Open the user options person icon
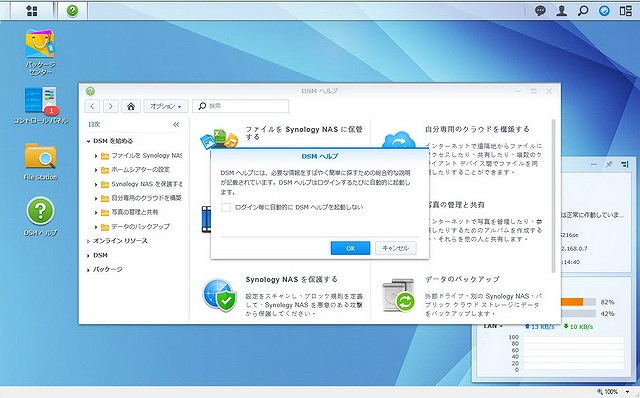 (562, 11)
